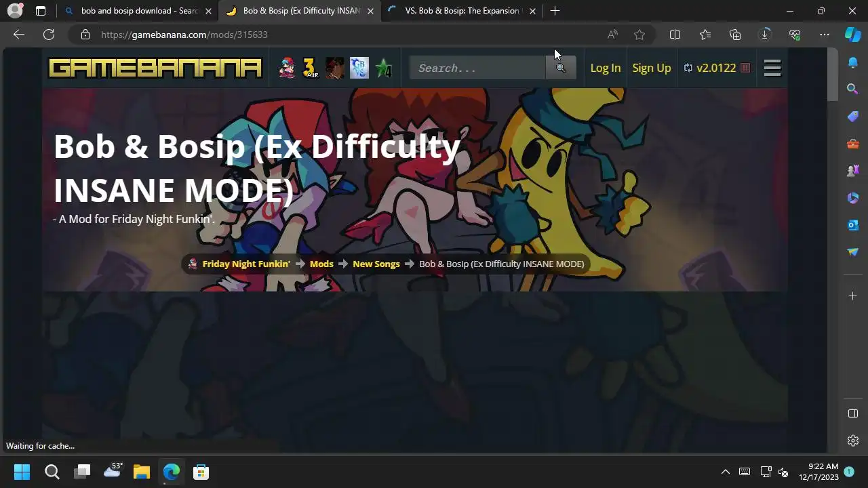
Task: Open sidebar Outlook icon
Action: (853, 224)
